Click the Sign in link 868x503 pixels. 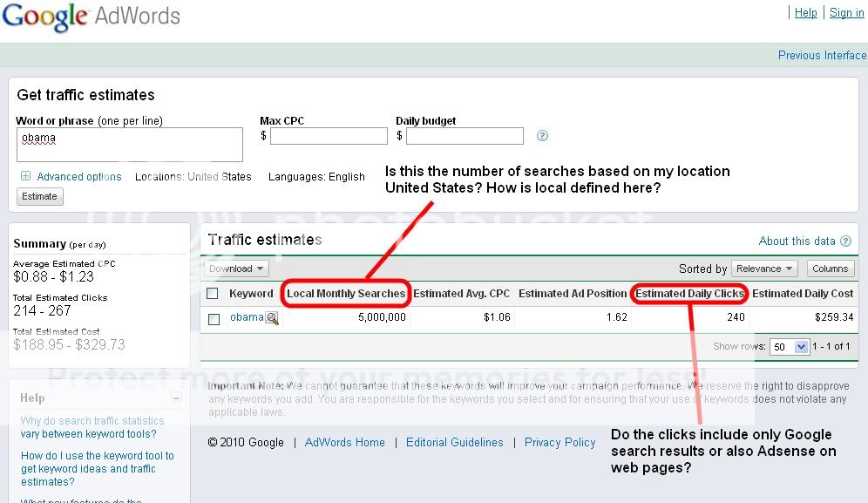click(846, 13)
